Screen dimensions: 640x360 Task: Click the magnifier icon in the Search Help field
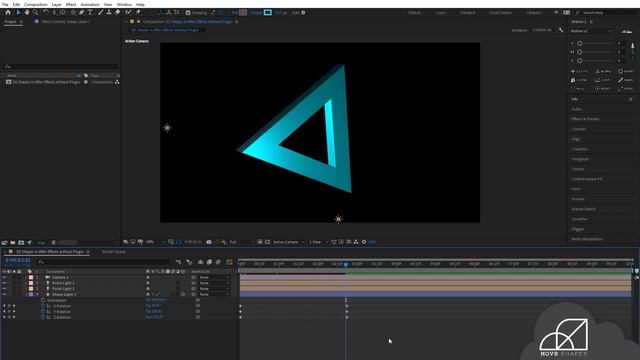tap(578, 13)
